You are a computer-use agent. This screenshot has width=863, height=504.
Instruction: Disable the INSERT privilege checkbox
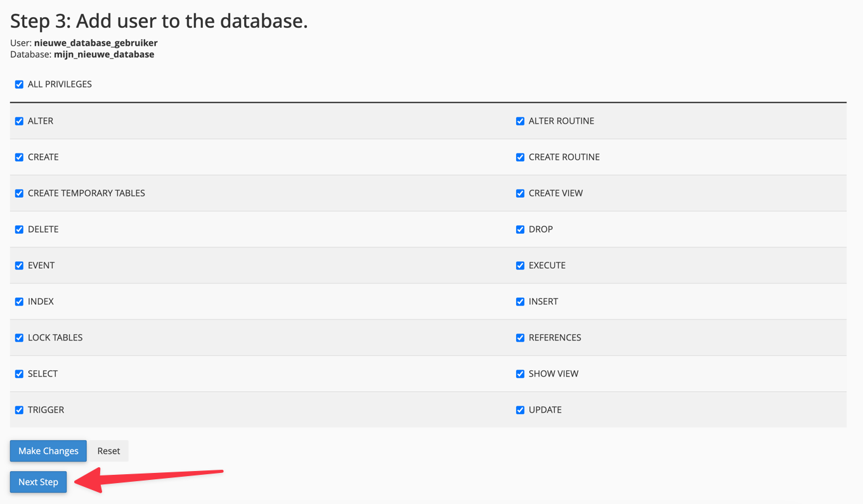click(520, 302)
